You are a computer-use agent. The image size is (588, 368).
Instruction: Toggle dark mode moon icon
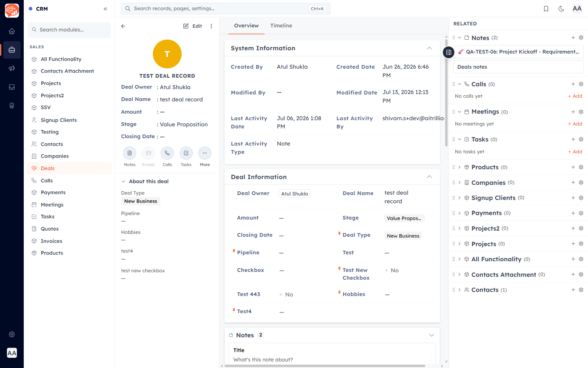(x=561, y=9)
